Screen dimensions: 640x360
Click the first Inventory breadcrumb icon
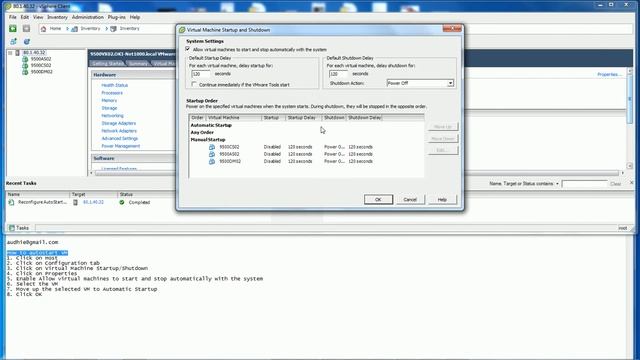click(75, 29)
